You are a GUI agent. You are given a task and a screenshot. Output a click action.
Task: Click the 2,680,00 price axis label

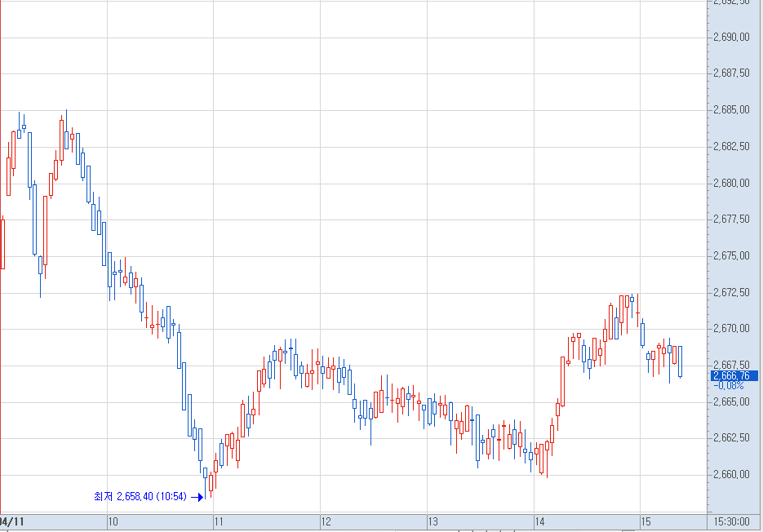point(731,183)
